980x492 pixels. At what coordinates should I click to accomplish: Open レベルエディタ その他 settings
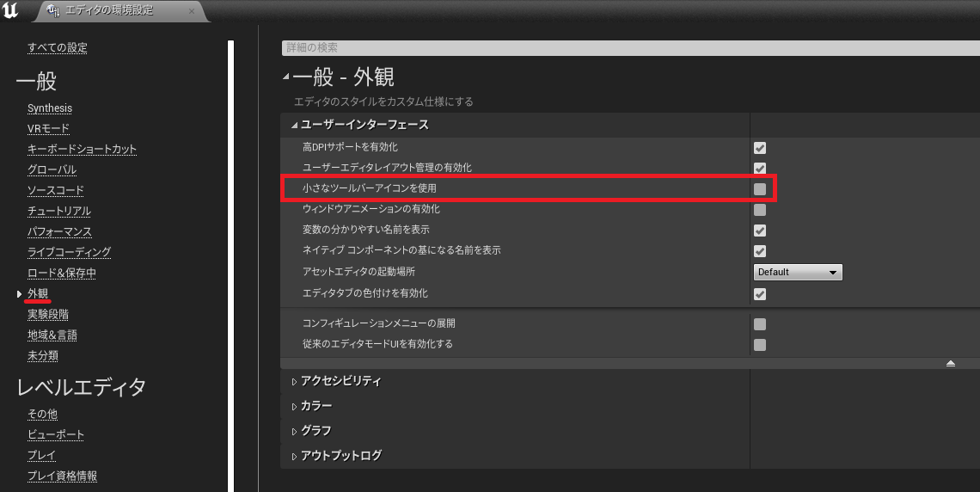coord(42,414)
